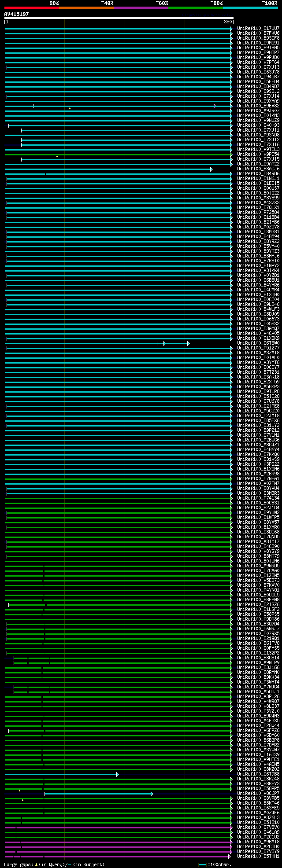Open hit label UniRef100_A7PTG4
The width and height of the screenshot is (282, 868).
pyautogui.click(x=258, y=63)
